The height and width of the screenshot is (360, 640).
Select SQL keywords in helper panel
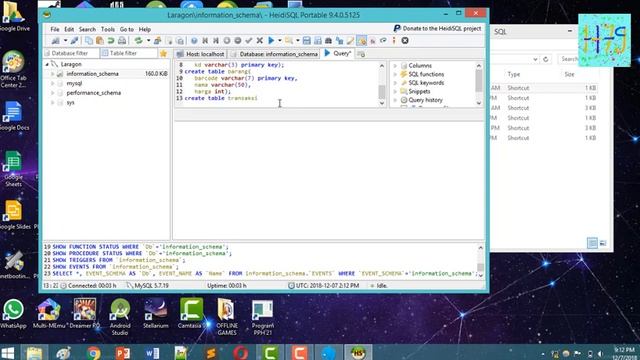click(x=426, y=83)
